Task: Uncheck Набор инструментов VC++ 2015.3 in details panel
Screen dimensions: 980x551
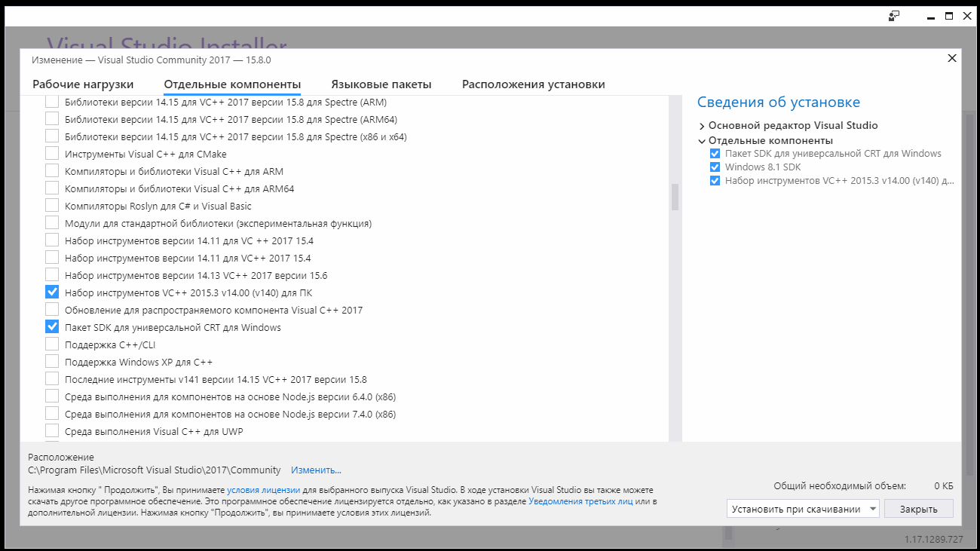Action: point(715,181)
